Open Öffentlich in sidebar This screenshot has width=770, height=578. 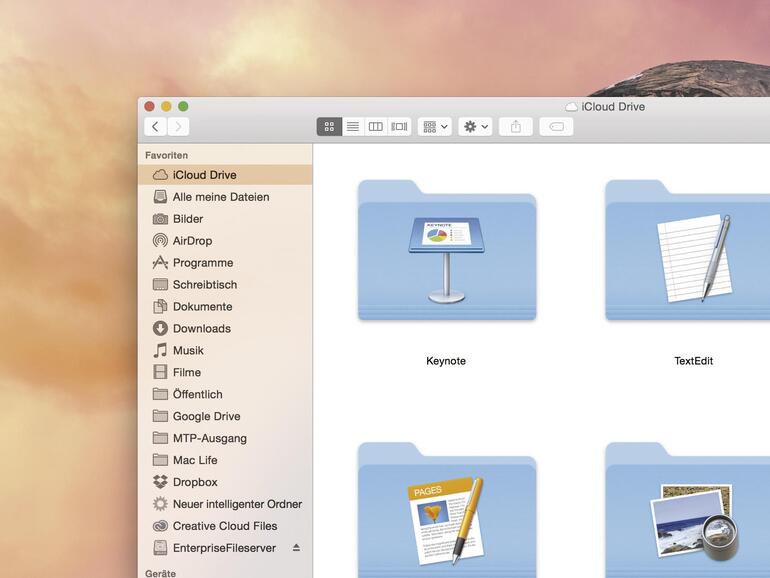pos(225,394)
